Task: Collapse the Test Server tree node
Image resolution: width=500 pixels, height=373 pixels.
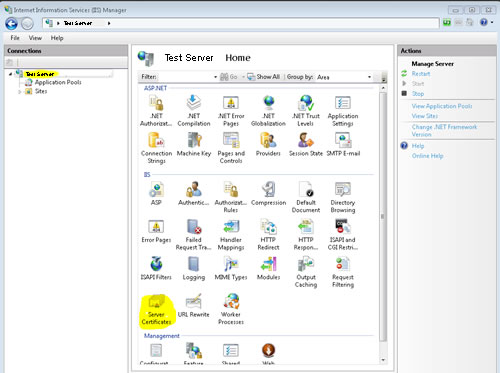Action: pyautogui.click(x=11, y=74)
